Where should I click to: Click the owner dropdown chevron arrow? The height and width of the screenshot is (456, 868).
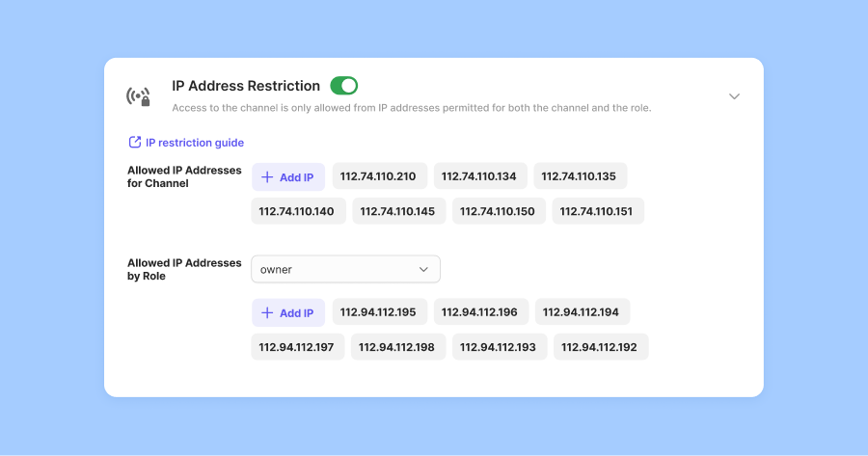click(x=423, y=270)
